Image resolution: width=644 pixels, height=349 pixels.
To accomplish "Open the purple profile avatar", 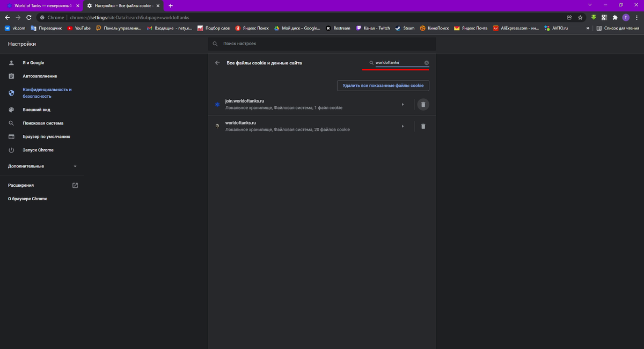I will click(626, 17).
